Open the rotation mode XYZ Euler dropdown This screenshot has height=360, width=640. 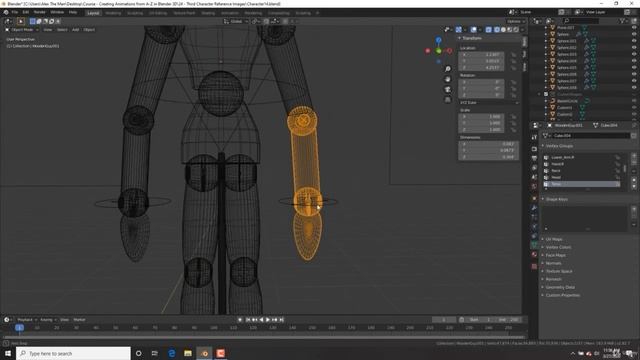click(x=489, y=102)
